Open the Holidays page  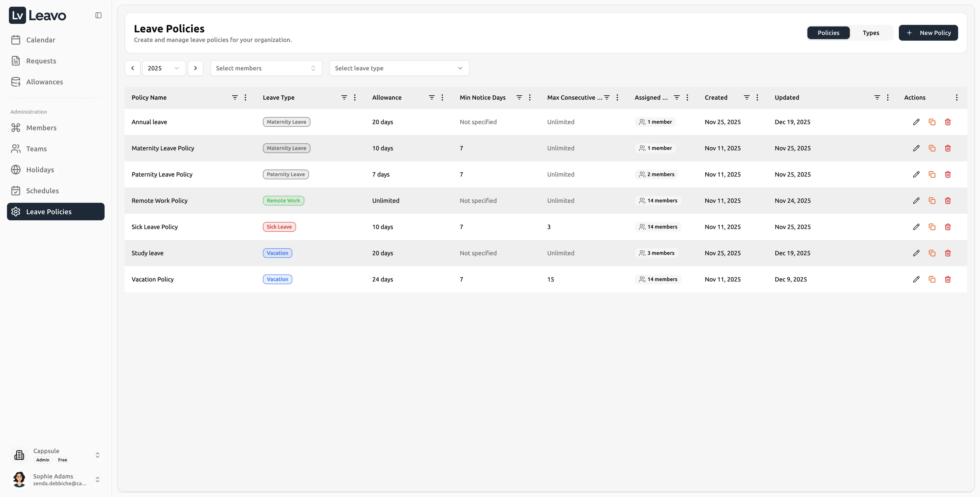tap(40, 170)
